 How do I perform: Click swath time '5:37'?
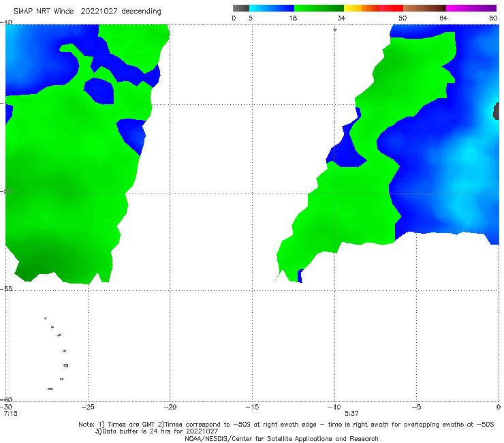point(351,414)
